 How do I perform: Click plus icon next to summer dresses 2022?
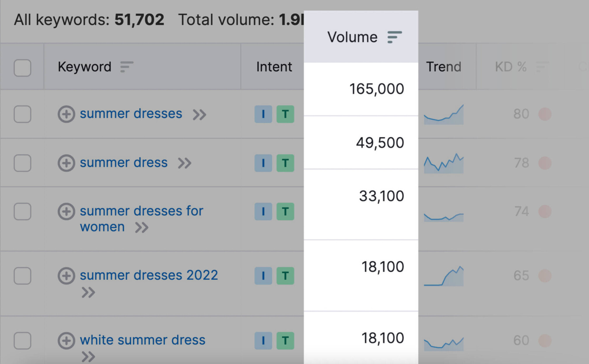pyautogui.click(x=66, y=276)
